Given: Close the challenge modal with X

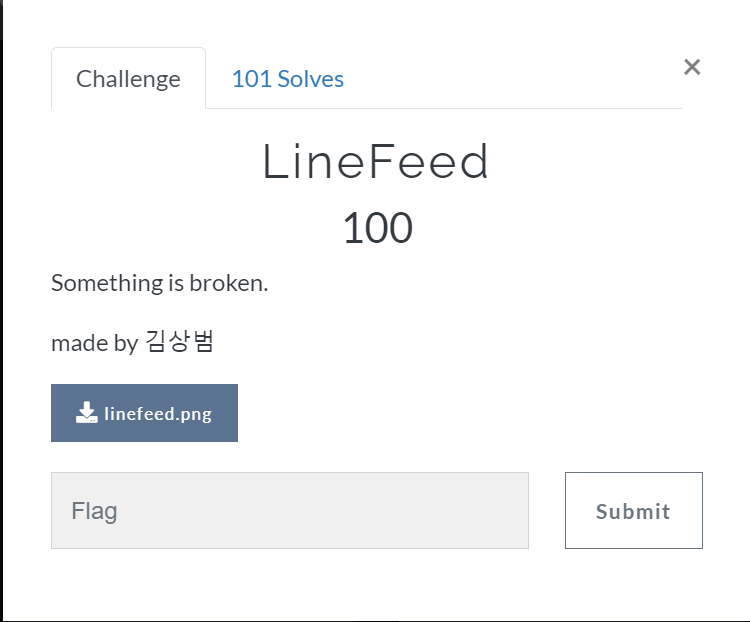Looking at the screenshot, I should click(x=692, y=67).
